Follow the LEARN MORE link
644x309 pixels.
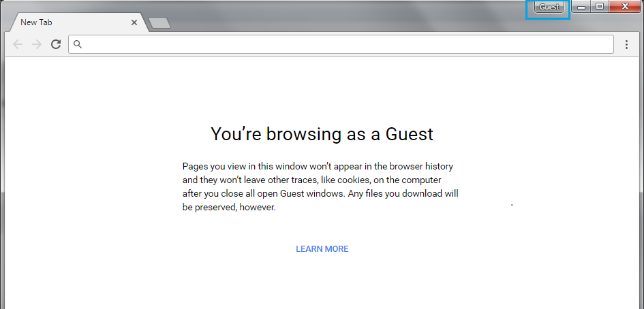coord(322,249)
